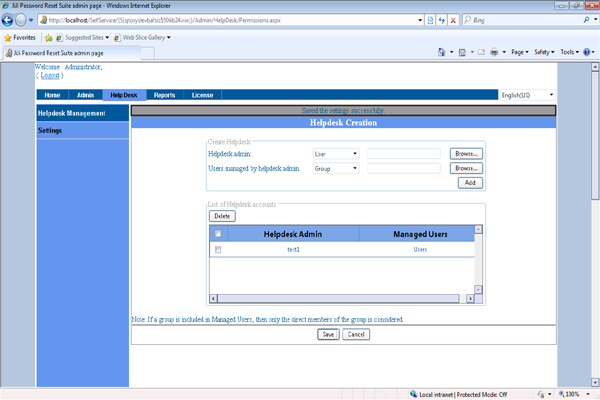The width and height of the screenshot is (600, 400).
Task: Open the Tools menu
Action: [569, 52]
